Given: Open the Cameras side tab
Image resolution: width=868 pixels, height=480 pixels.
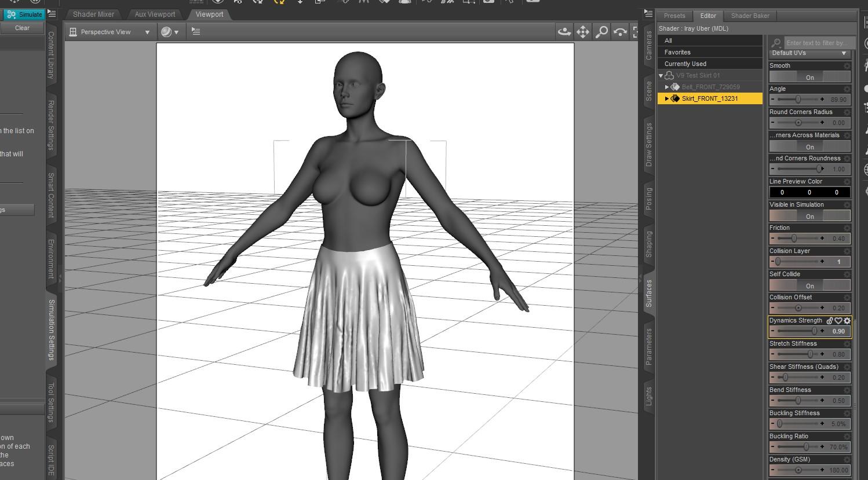Looking at the screenshot, I should click(x=649, y=45).
